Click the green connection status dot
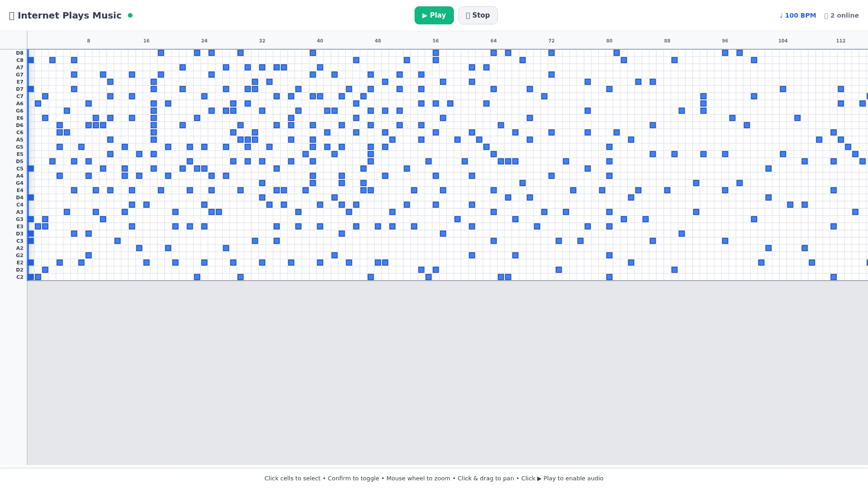The width and height of the screenshot is (868, 488). click(130, 15)
